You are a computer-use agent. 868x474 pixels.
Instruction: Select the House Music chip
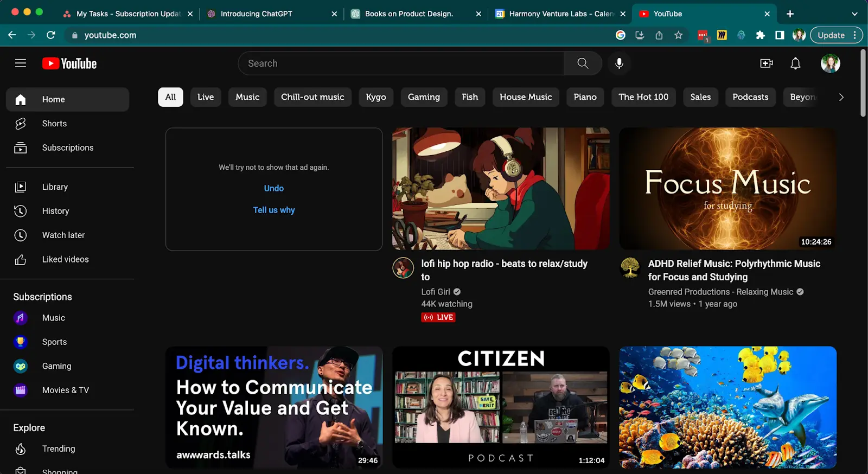(x=526, y=97)
